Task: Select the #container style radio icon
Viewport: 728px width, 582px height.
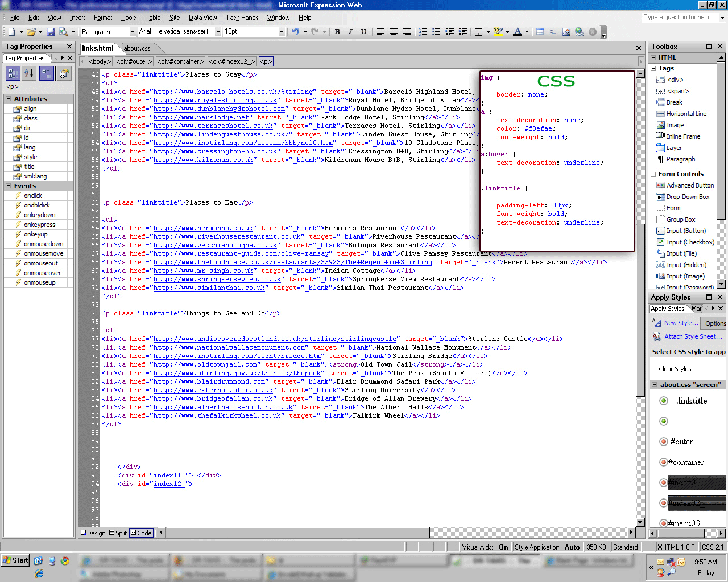Action: (663, 462)
